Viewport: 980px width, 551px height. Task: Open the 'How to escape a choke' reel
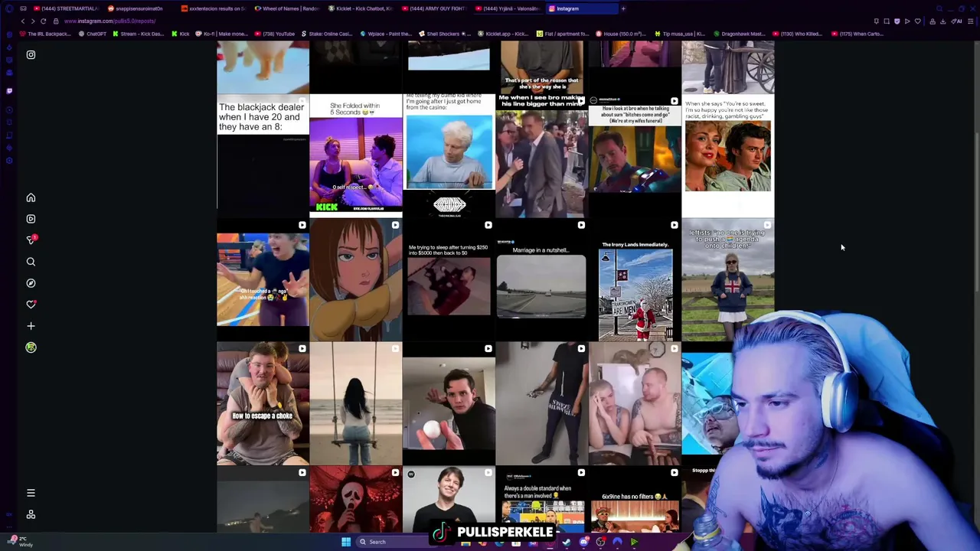pos(263,404)
